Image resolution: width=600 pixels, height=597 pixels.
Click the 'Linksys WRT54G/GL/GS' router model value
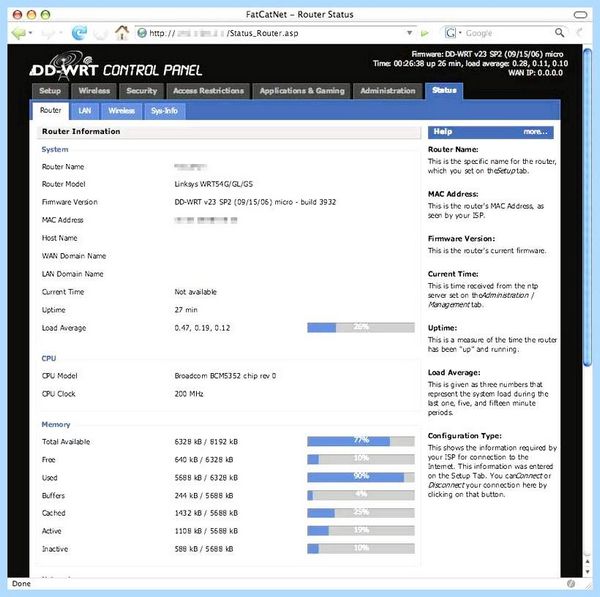(x=214, y=184)
